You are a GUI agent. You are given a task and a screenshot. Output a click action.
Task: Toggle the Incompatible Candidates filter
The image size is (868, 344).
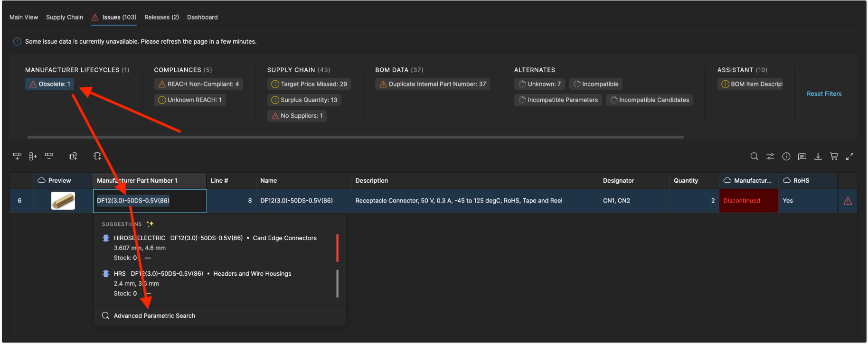point(650,100)
